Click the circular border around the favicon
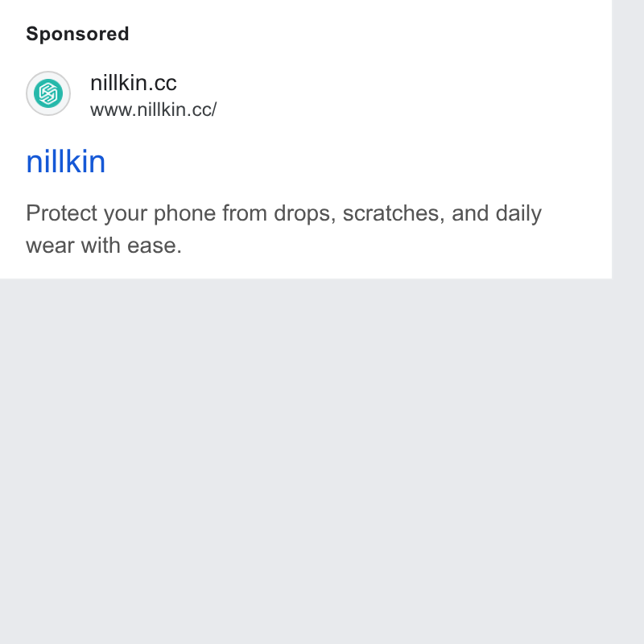The width and height of the screenshot is (644, 644). [x=48, y=72]
